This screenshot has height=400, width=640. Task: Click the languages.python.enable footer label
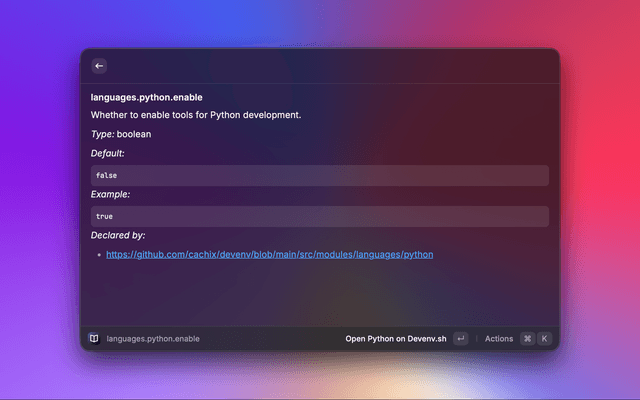(153, 339)
